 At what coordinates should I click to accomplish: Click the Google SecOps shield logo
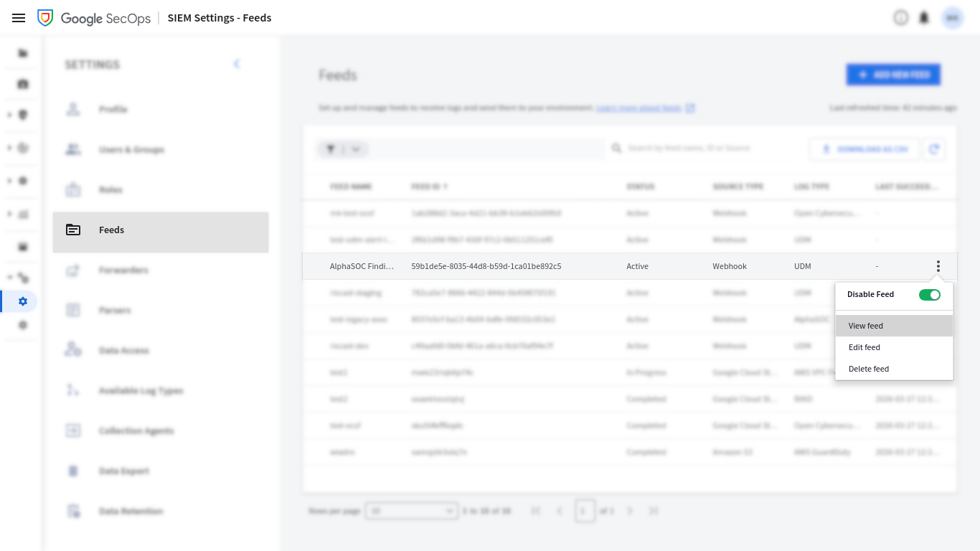(x=45, y=17)
